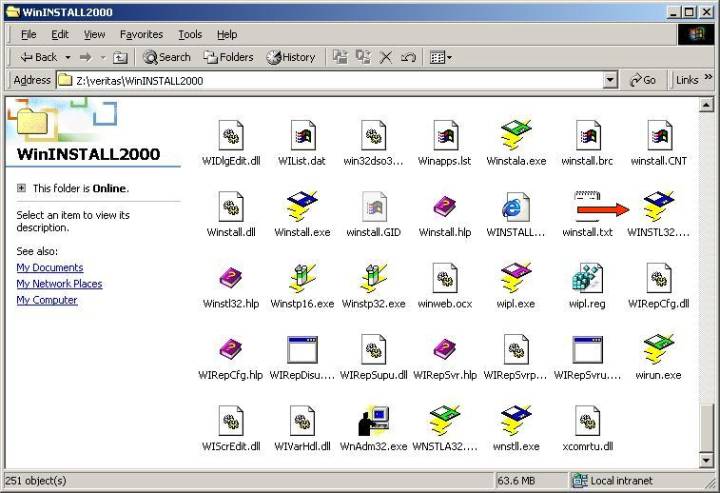Select the WINSTALL Internet Explorer document icon

(516, 207)
